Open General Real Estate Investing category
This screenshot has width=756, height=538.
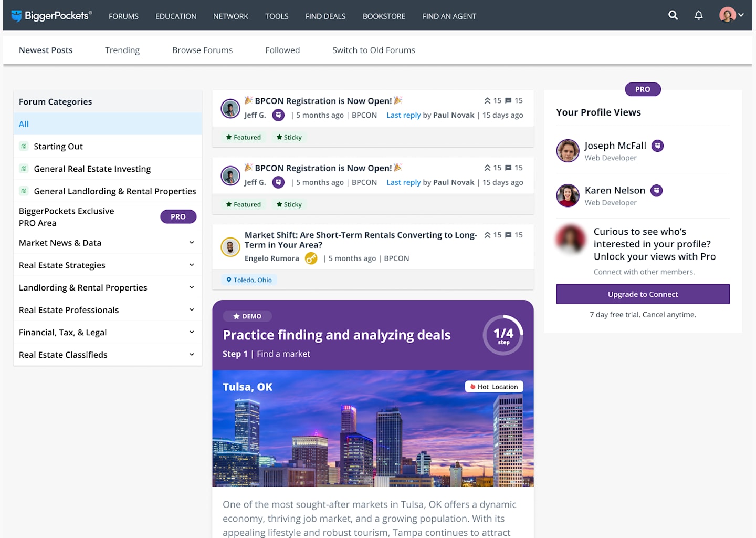pos(92,169)
